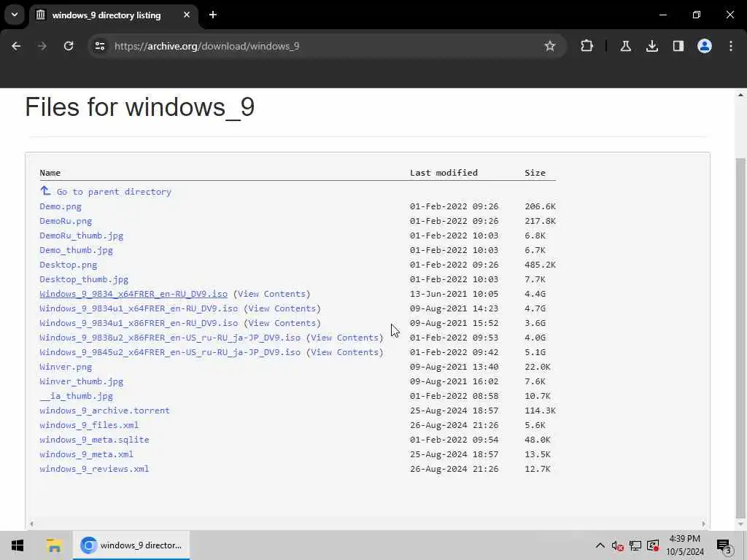Download Windows_9_9834u1_x86FRER_en-RU_DV9.iso
Viewport: 747px width, 560px height.
(x=139, y=323)
